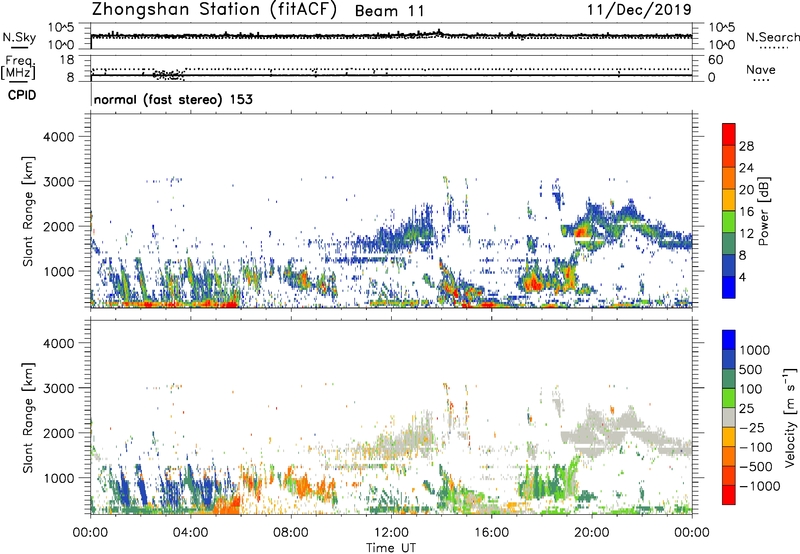Click '4' tick on power colorbar
Viewport: 800px width, 554px height.
click(x=742, y=277)
